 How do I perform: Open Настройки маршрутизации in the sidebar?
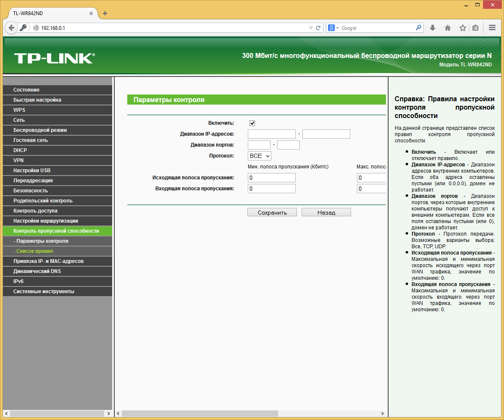58,221
